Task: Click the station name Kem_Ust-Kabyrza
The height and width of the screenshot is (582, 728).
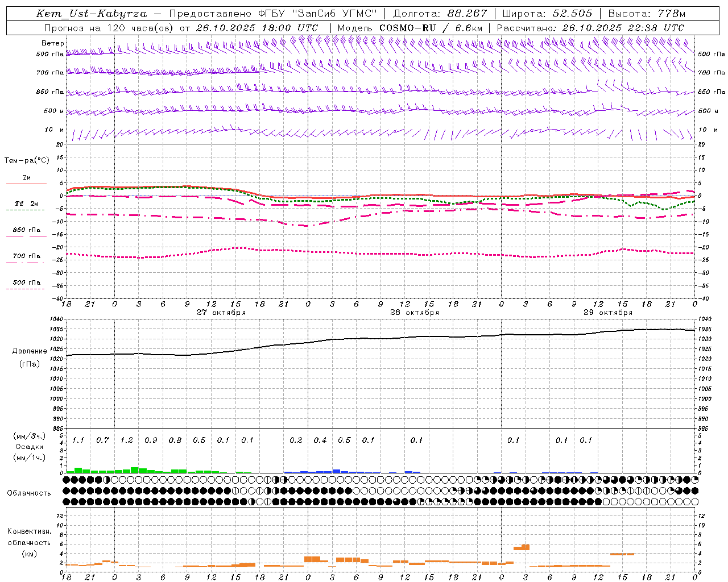Action: (x=92, y=14)
